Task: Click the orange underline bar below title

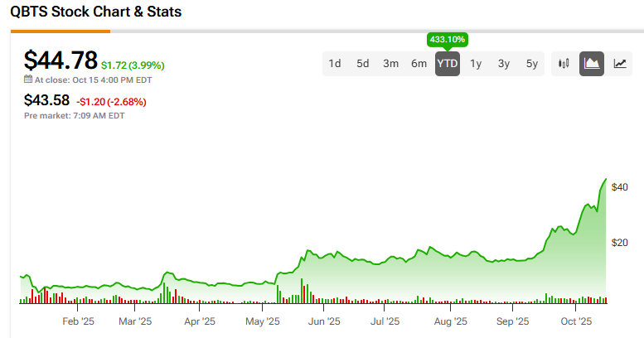Action: tap(61, 31)
